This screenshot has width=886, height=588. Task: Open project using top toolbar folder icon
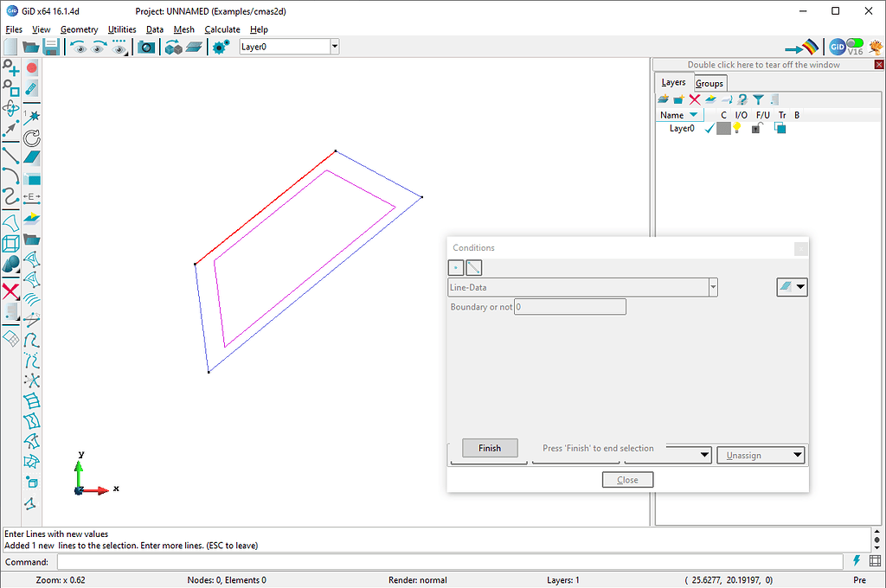click(x=30, y=47)
